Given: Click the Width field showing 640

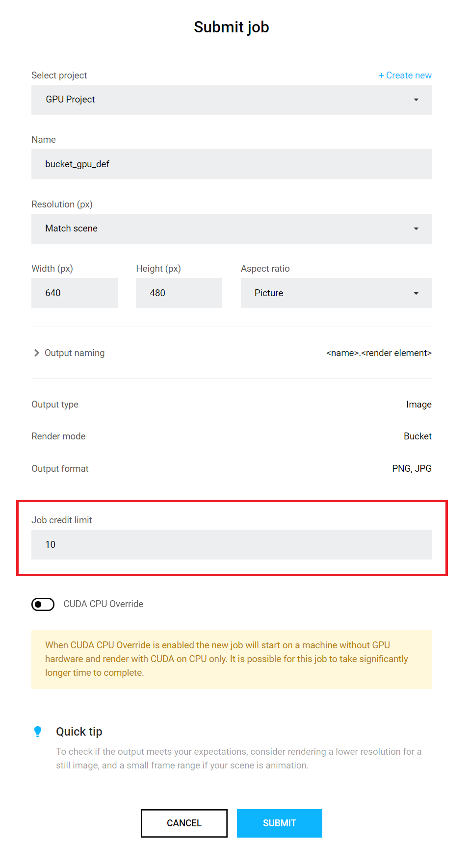Looking at the screenshot, I should tap(75, 293).
